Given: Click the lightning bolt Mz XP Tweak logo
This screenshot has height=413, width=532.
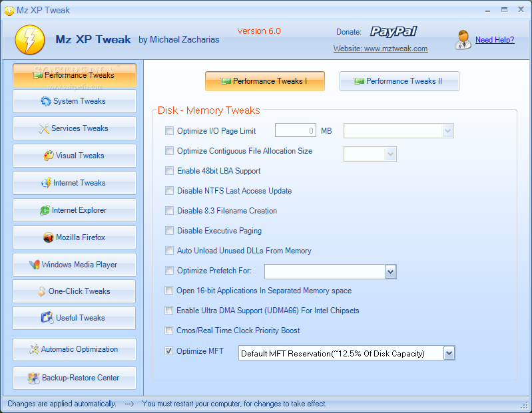Looking at the screenshot, I should point(30,40).
